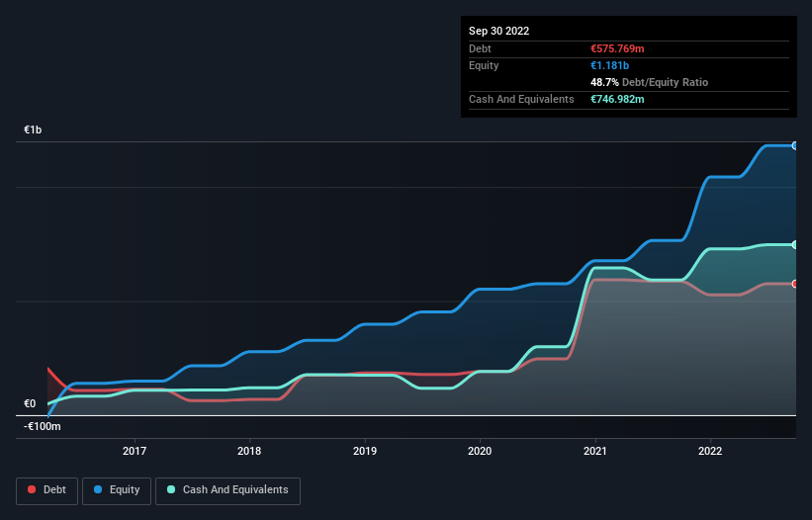This screenshot has width=812, height=520.
Task: Click the -€100m y-axis label
Action: 42,426
